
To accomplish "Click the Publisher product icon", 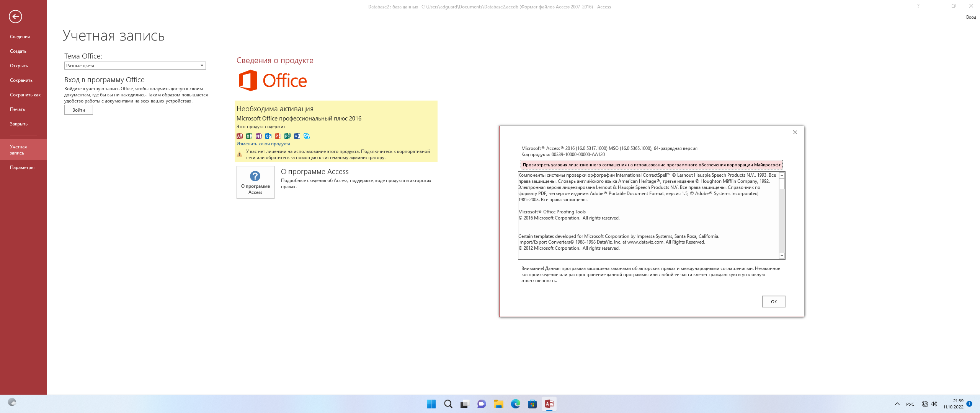I will pyautogui.click(x=287, y=136).
